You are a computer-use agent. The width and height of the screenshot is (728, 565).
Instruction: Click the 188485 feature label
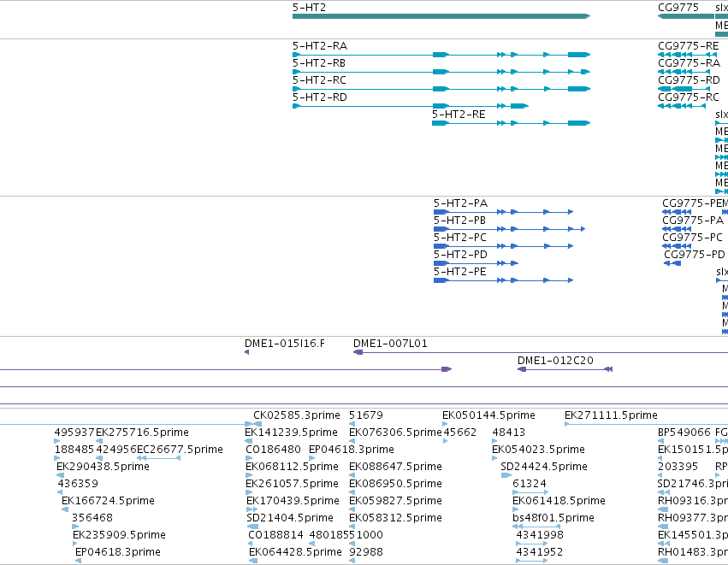74,450
